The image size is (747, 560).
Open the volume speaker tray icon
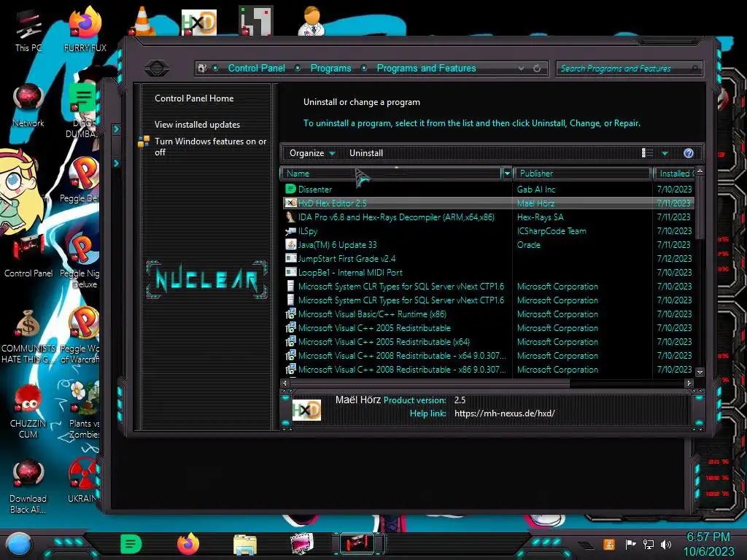tap(666, 544)
